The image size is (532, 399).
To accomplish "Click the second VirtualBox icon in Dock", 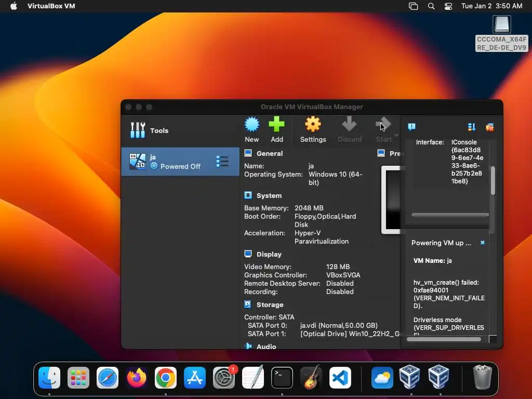I will [438, 377].
